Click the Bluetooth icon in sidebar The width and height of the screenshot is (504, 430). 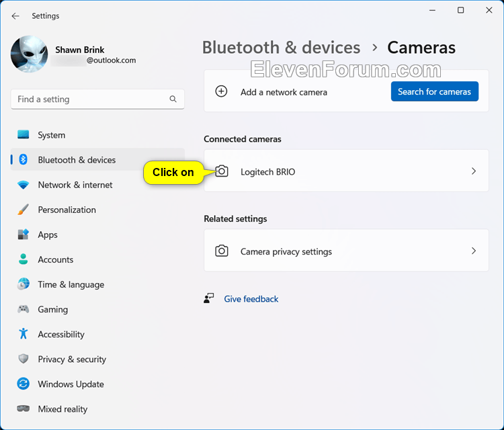coord(23,159)
